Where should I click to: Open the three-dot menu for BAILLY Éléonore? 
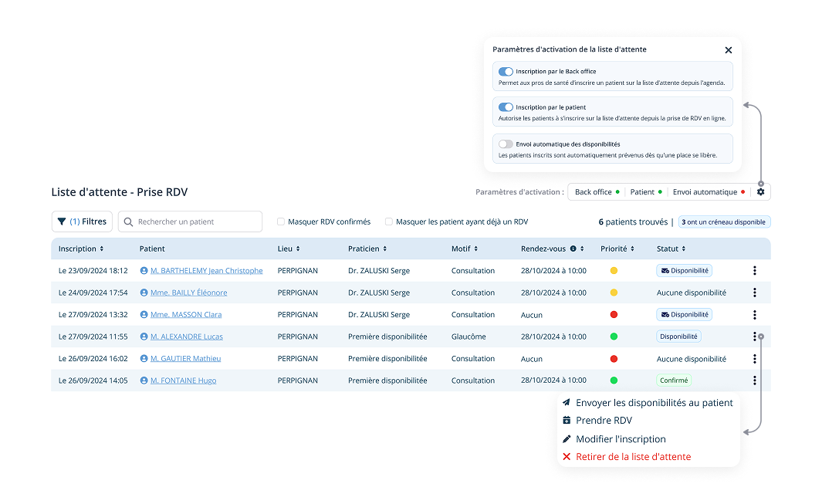pyautogui.click(x=754, y=293)
